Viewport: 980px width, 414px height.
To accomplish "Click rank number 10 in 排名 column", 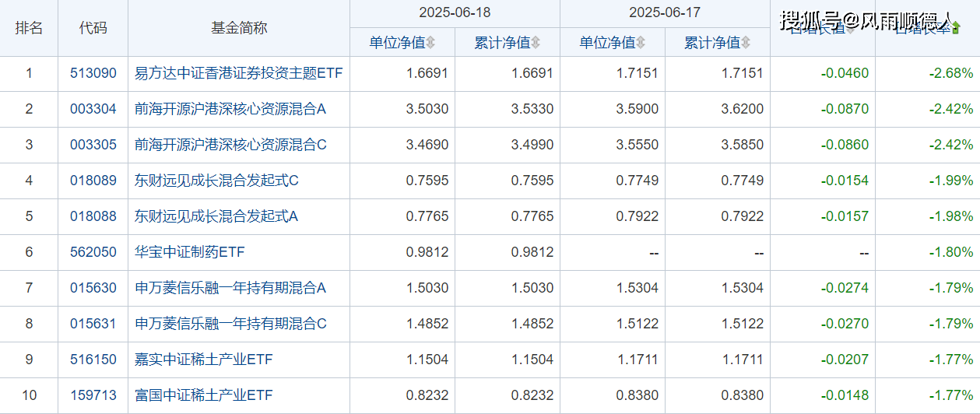I will pyautogui.click(x=30, y=396).
